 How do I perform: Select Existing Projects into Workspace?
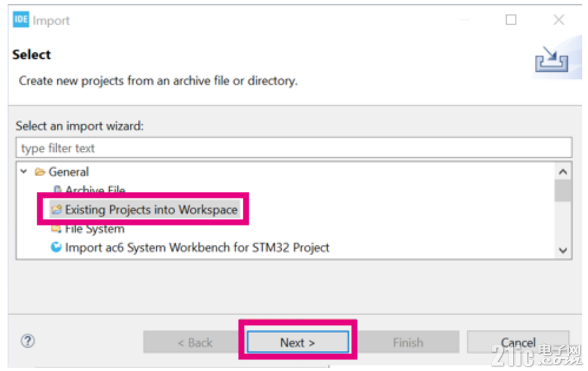[x=151, y=209]
